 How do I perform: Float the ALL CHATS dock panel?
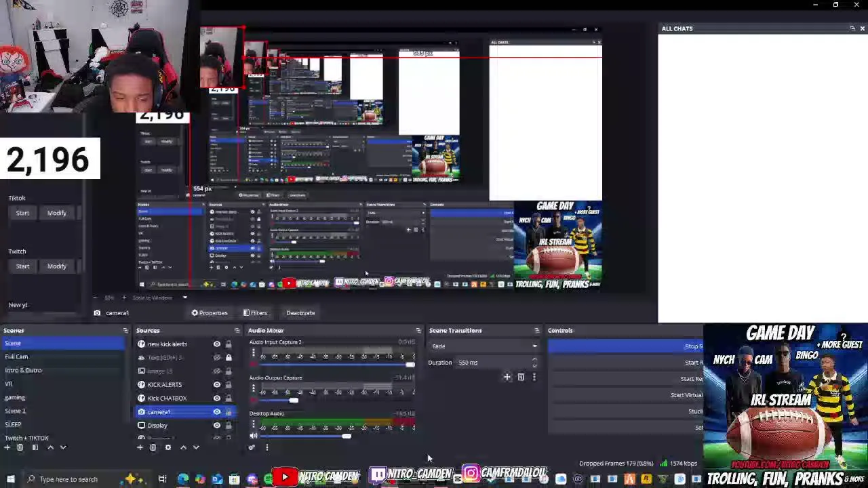pyautogui.click(x=852, y=28)
